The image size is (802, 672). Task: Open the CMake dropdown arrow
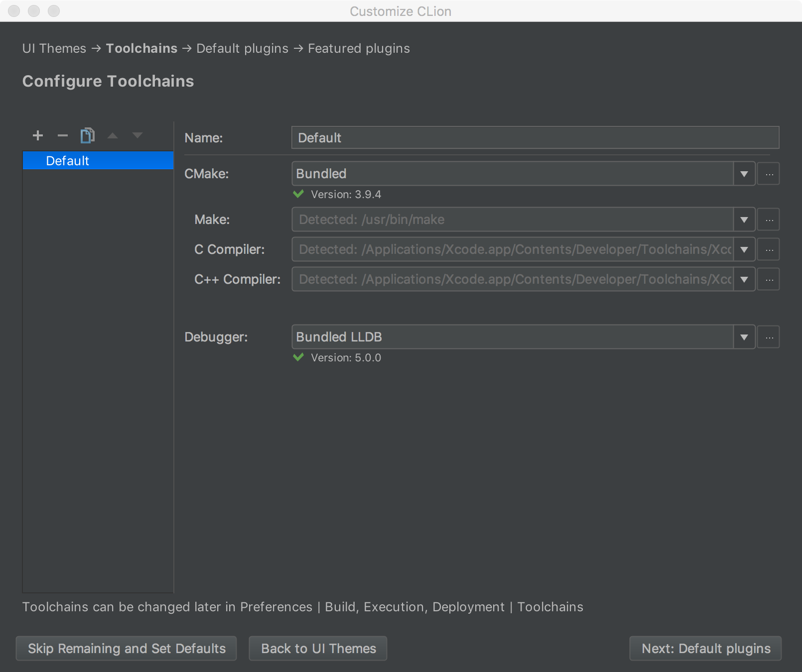[744, 174]
